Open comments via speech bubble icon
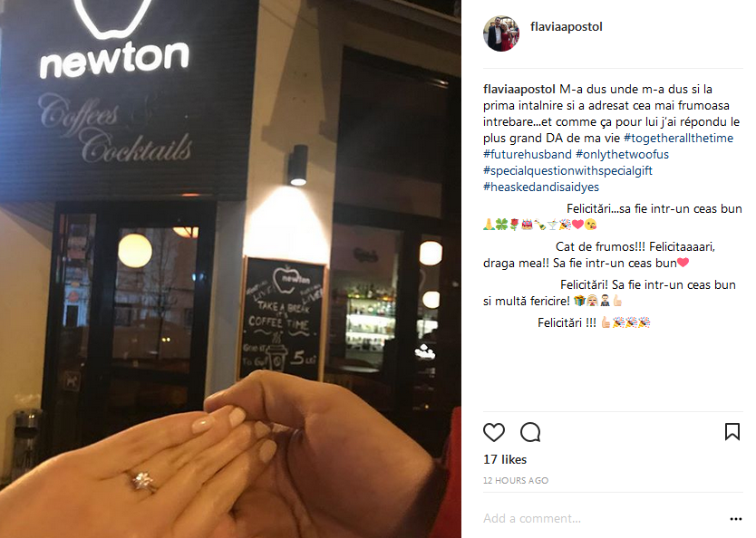Screen dimensions: 756x538 (x=530, y=432)
